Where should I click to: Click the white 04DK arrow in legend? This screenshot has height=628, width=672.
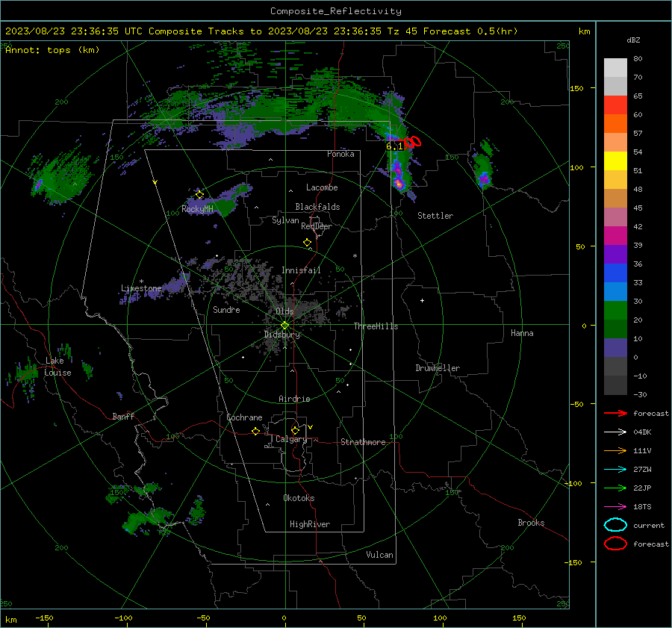615,432
